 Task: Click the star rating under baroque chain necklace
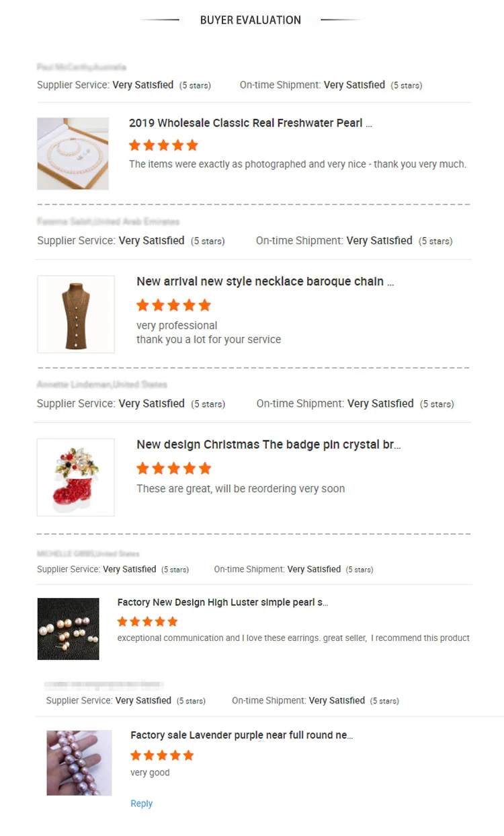[173, 305]
